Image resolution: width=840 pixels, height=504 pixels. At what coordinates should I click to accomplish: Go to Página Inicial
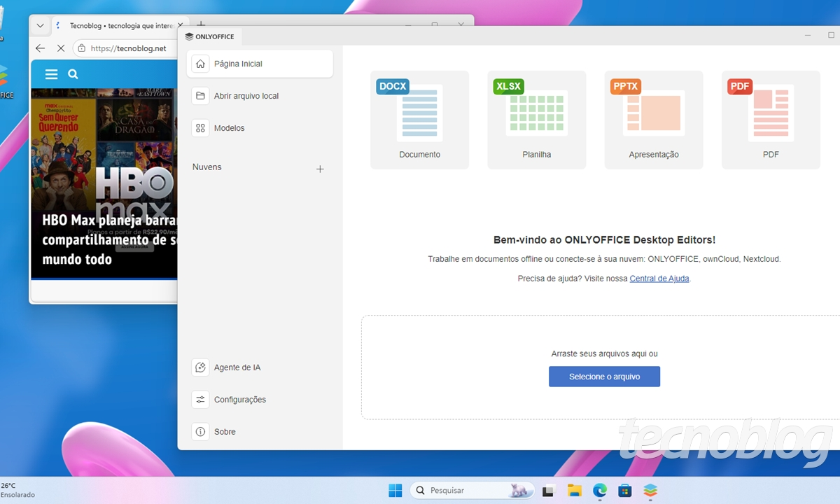[238, 64]
